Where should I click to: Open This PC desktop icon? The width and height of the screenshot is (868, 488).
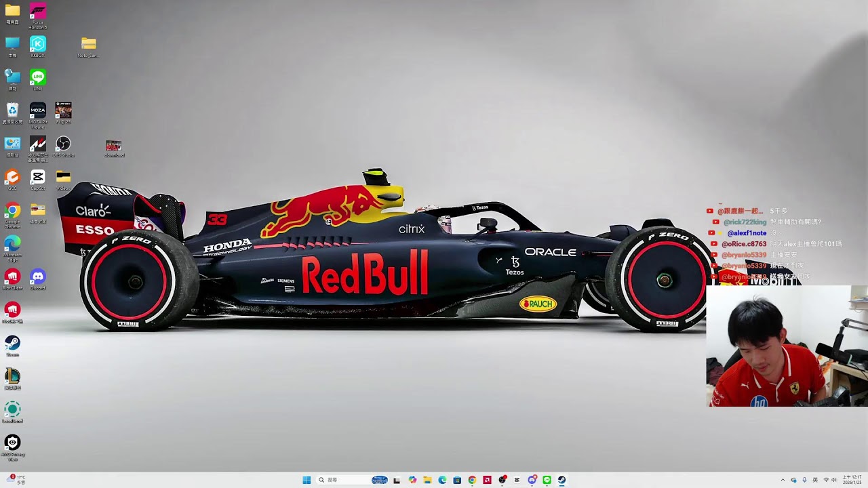(x=12, y=46)
